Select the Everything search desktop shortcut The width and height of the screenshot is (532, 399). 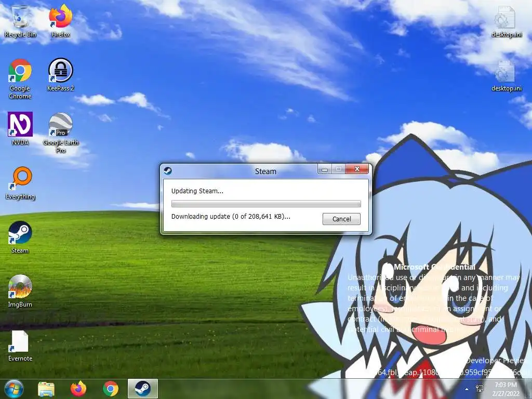tap(20, 183)
